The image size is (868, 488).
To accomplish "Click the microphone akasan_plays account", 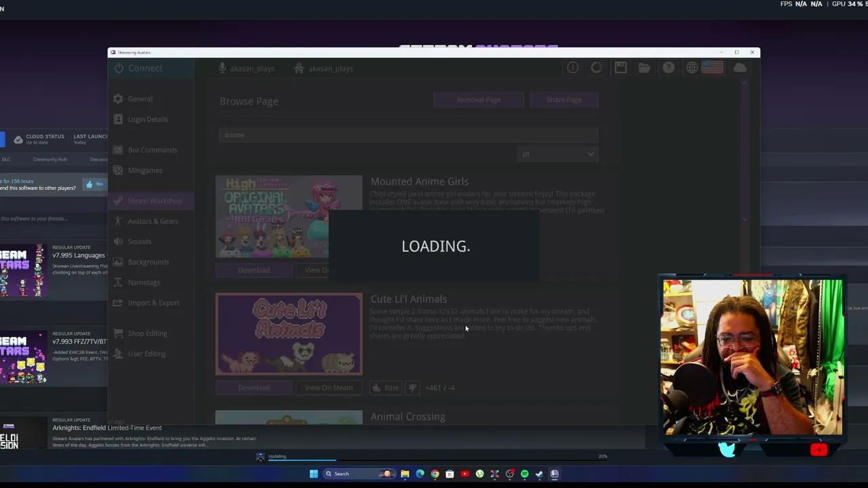I will pos(246,68).
